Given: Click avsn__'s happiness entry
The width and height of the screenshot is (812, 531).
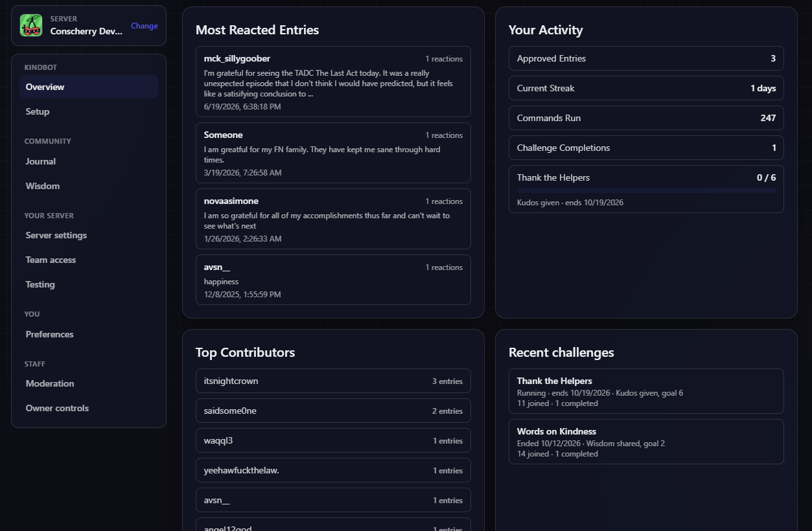Looking at the screenshot, I should coord(333,280).
